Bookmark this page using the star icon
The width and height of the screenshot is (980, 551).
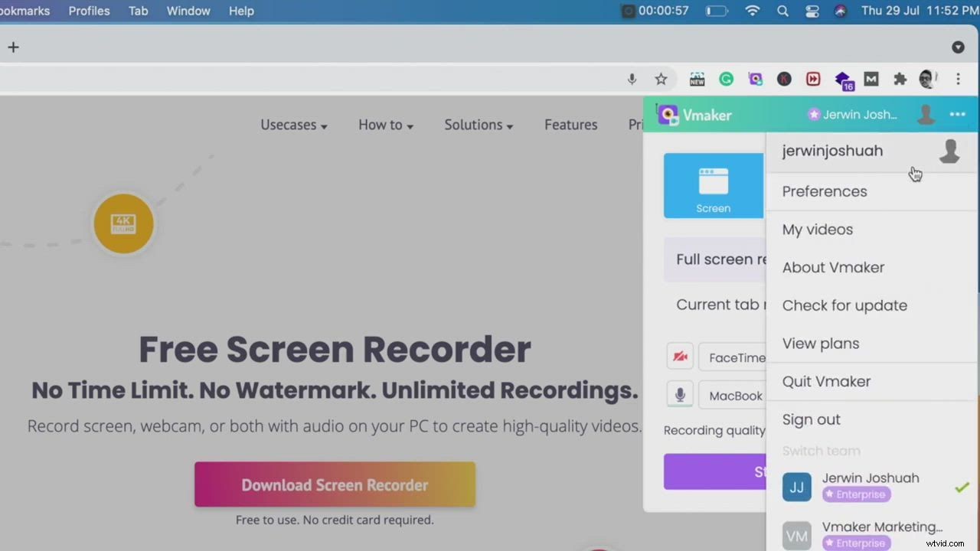[x=661, y=79]
